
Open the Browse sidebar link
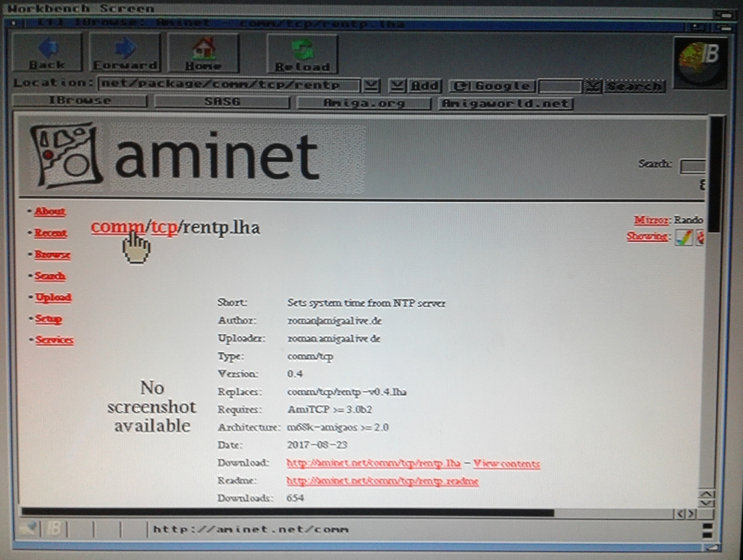[53, 255]
